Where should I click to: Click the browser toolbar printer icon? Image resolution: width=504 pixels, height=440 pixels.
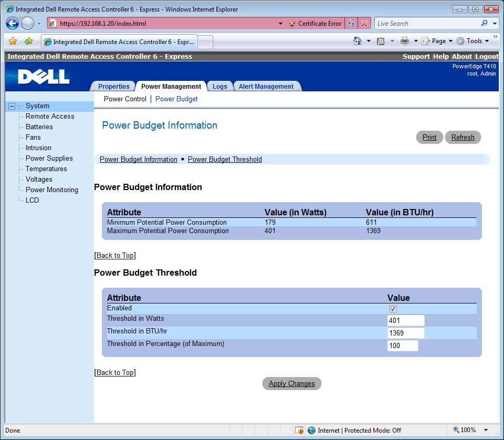coord(405,41)
